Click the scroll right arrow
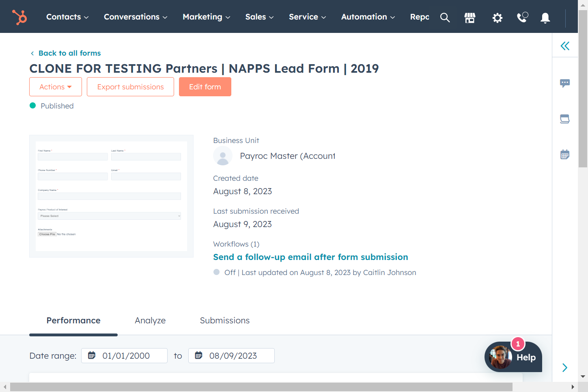 (573, 387)
